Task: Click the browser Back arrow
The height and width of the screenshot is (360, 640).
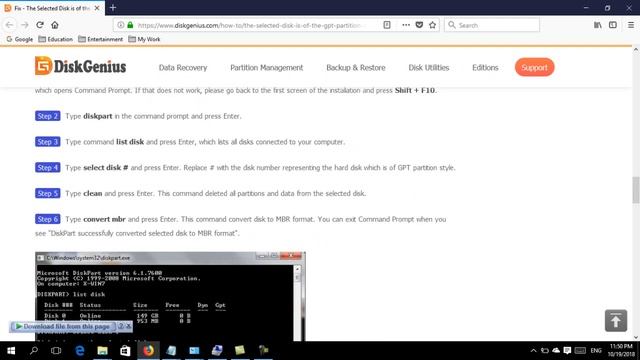Action: [x=9, y=25]
